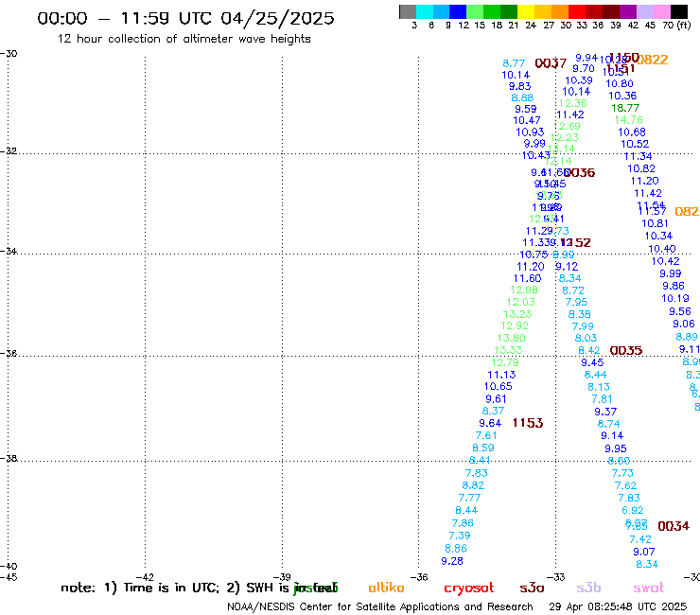The height and width of the screenshot is (615, 700).
Task: Click wave height value '10.19'
Action: tap(675, 299)
